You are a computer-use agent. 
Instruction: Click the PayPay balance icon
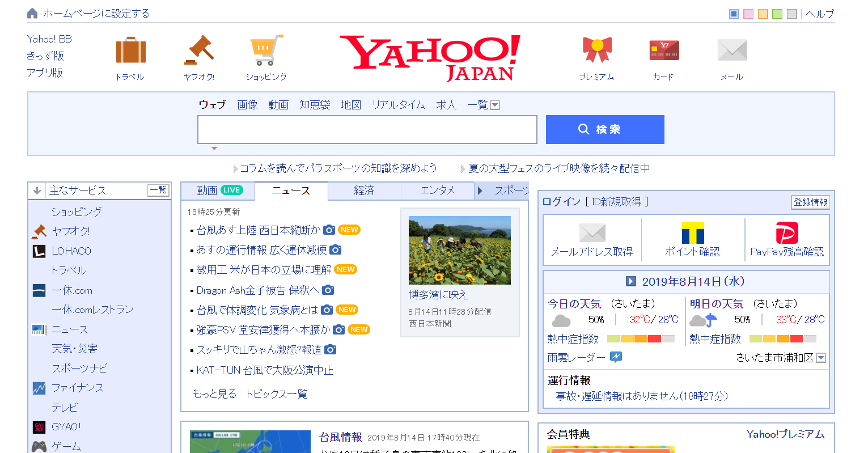787,232
